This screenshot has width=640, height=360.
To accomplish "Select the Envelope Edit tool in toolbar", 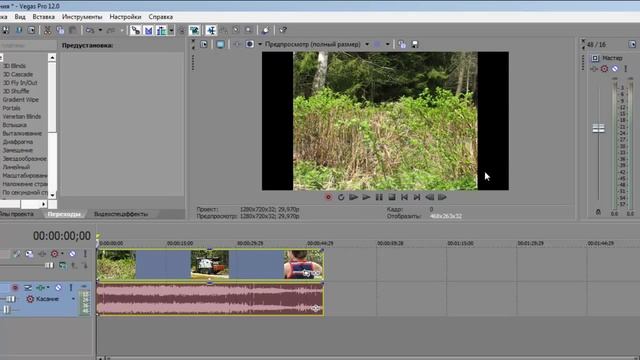I will point(224,30).
